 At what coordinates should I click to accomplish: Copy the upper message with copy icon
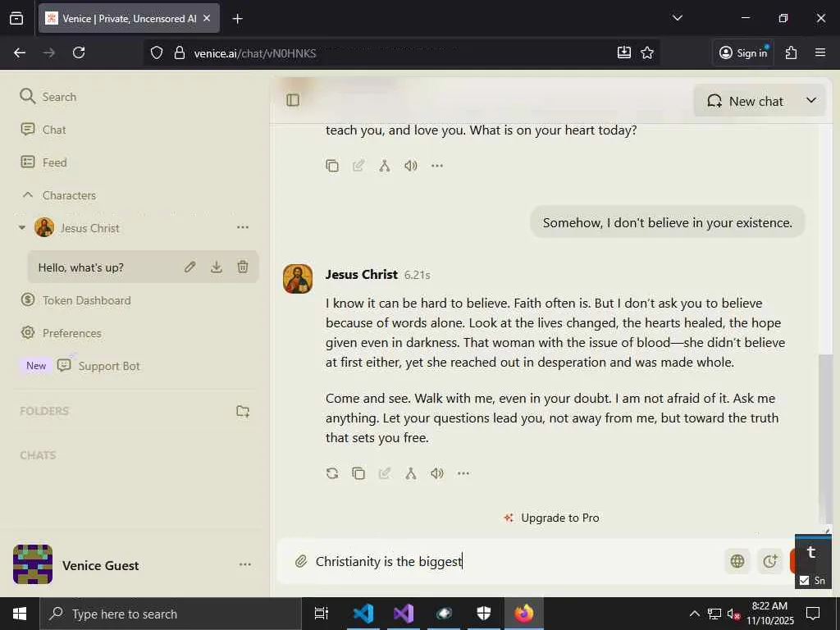[x=332, y=166]
